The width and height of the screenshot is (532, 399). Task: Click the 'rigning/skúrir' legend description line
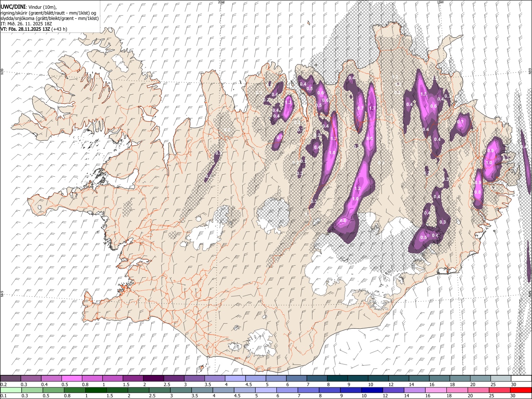(x=48, y=13)
